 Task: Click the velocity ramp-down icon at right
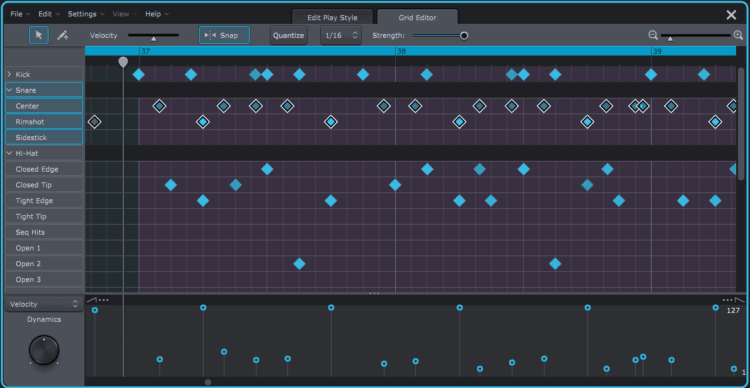(740, 300)
